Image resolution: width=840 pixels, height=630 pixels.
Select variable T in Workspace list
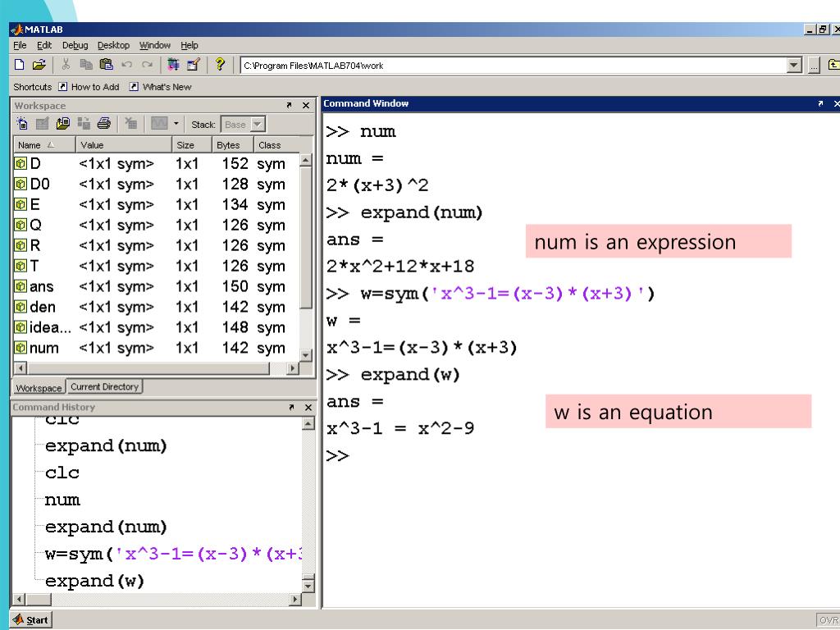point(156,266)
